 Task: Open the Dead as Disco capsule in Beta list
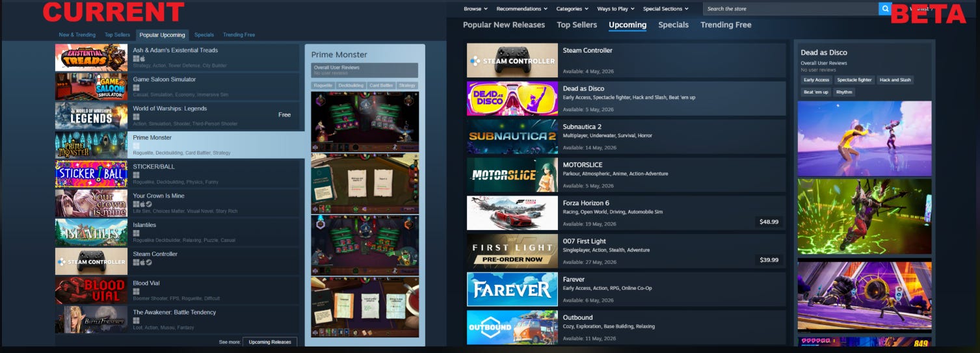click(512, 98)
